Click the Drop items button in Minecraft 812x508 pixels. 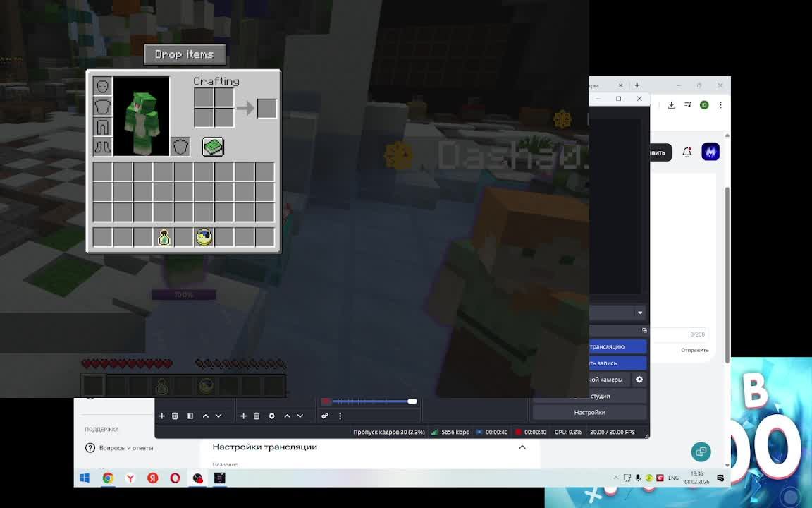[185, 54]
